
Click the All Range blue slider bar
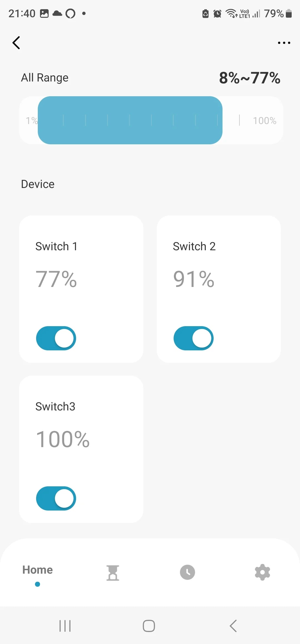tap(130, 120)
